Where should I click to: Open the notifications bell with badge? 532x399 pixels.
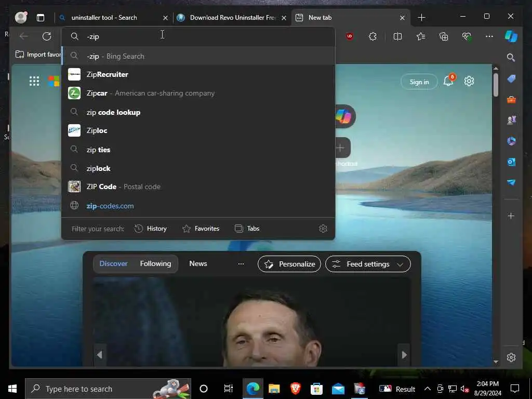449,81
